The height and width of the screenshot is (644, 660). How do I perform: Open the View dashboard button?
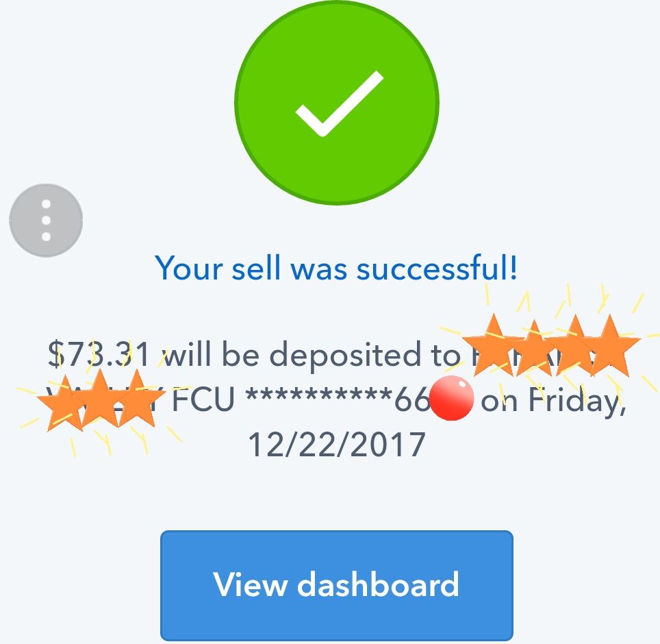point(337,586)
